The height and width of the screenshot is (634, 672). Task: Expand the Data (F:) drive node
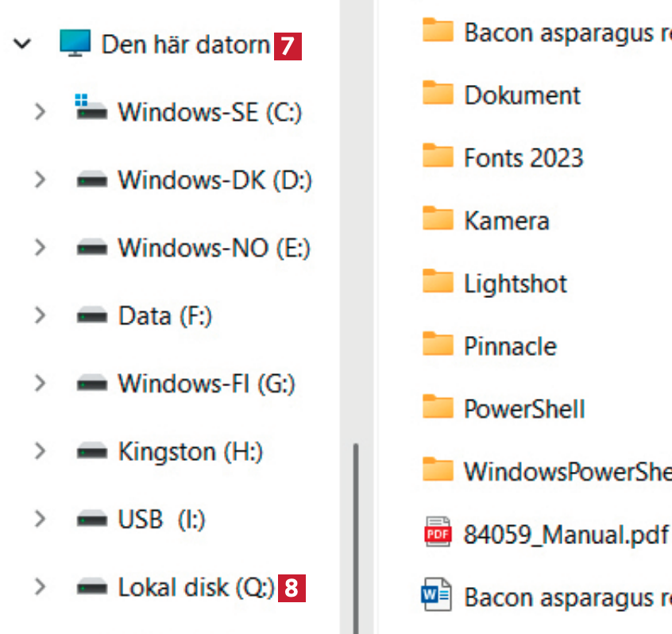(x=40, y=316)
